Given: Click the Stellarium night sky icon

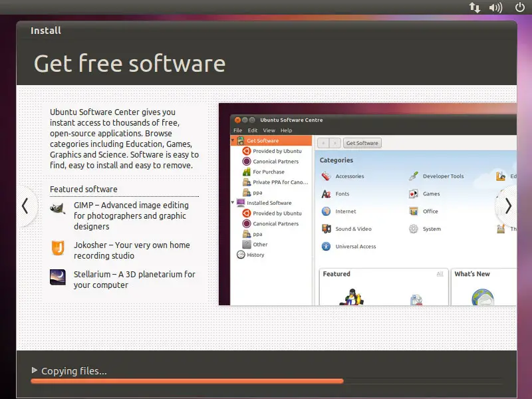Looking at the screenshot, I should tap(58, 277).
